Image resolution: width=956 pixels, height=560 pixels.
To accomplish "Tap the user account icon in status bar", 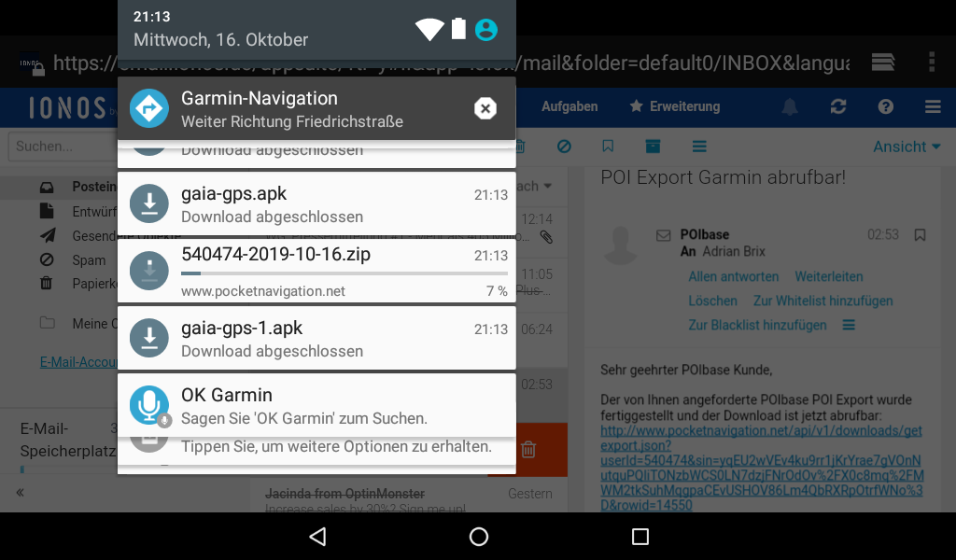I will 485,30.
